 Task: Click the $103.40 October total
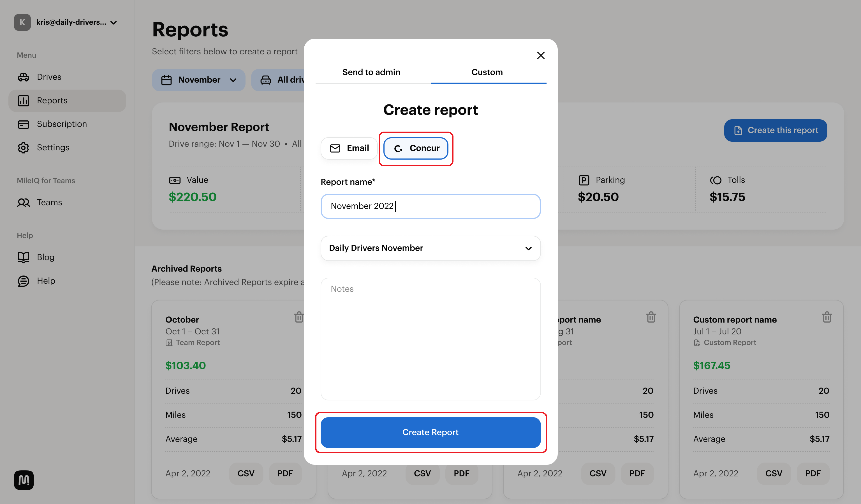[x=186, y=365]
